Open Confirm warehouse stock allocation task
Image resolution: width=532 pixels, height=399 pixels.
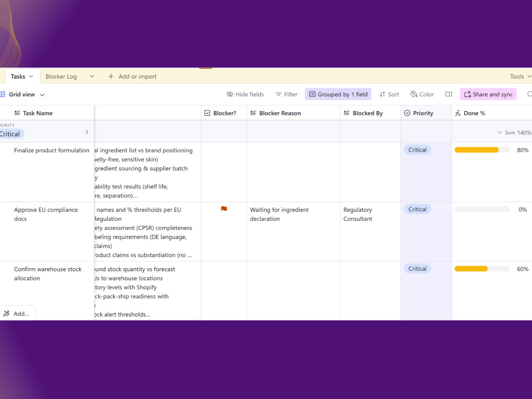48,273
